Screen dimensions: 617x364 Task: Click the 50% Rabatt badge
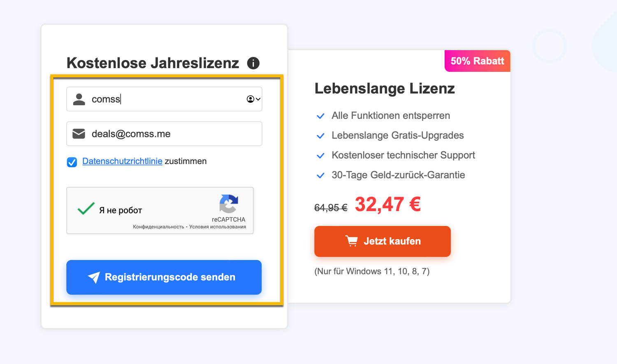[x=477, y=61]
